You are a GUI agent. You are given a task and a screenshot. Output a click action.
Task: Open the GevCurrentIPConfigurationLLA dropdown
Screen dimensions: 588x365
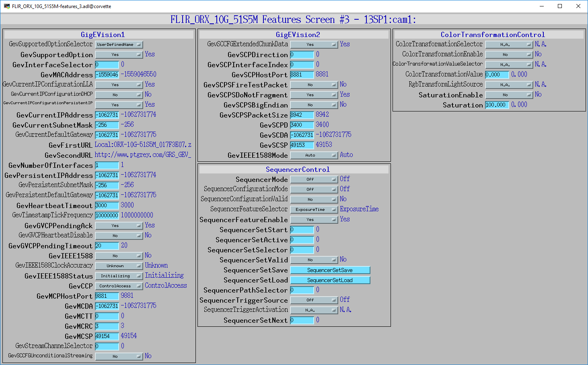tap(119, 85)
